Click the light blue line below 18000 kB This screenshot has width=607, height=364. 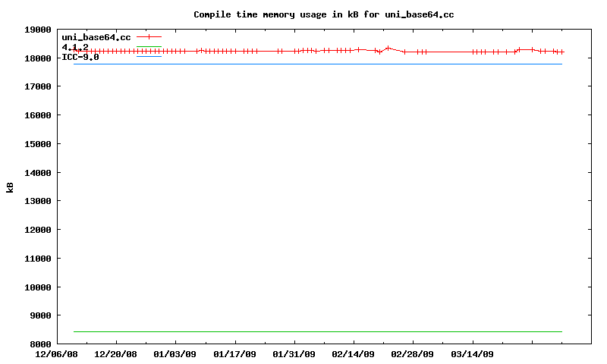click(x=319, y=64)
